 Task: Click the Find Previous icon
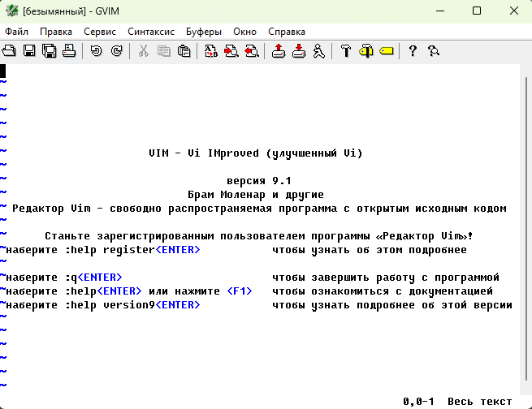pyautogui.click(x=252, y=51)
